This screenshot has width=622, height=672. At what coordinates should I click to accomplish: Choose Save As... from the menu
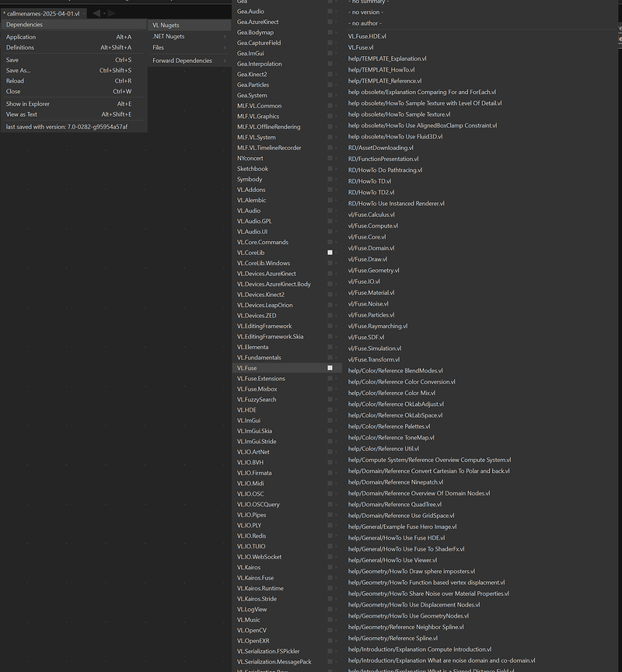point(74,70)
